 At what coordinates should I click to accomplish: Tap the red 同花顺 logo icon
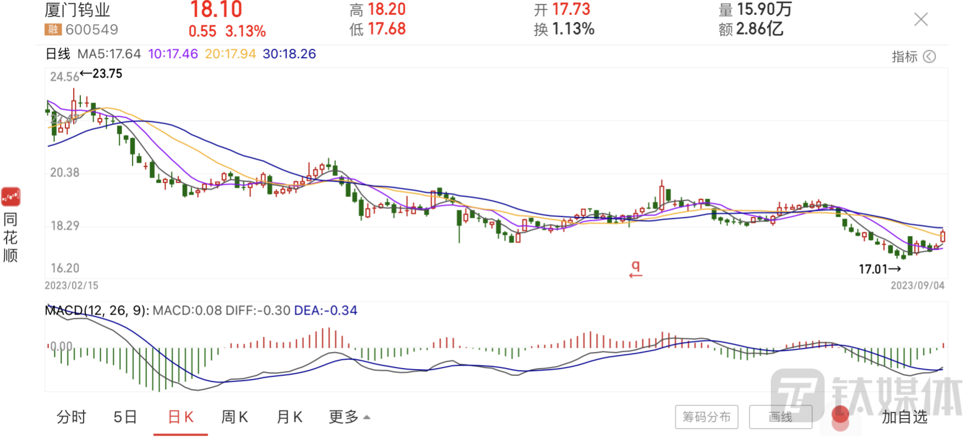click(x=10, y=196)
